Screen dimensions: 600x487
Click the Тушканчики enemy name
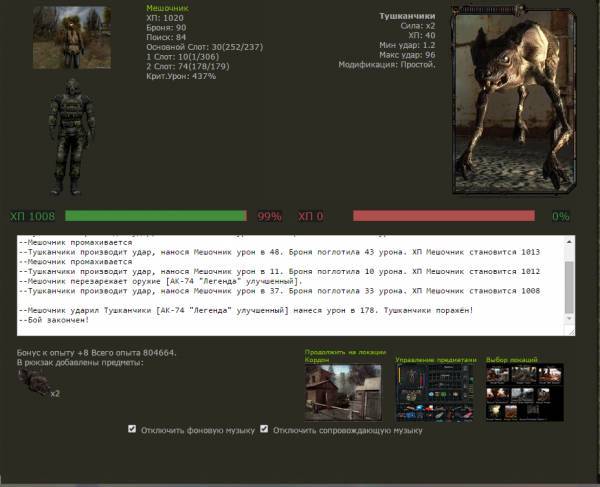click(408, 17)
